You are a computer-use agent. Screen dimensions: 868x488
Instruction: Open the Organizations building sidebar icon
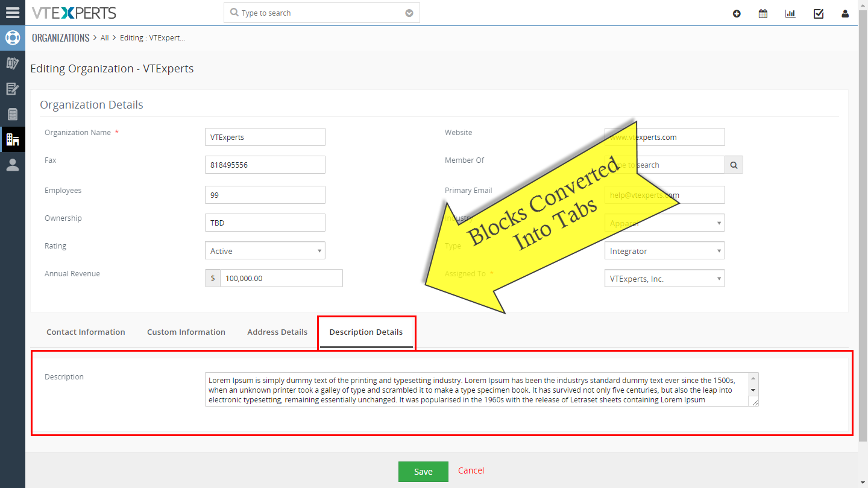tap(13, 139)
